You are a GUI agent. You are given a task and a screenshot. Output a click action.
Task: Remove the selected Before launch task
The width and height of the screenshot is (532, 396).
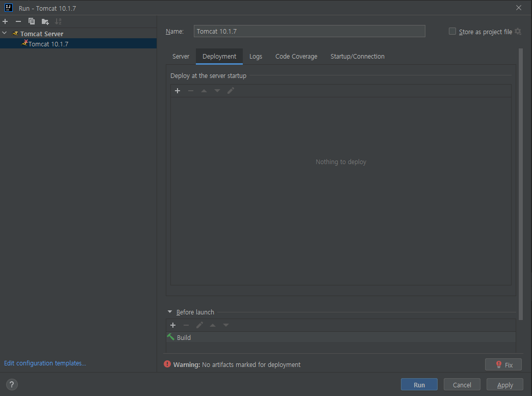click(186, 326)
